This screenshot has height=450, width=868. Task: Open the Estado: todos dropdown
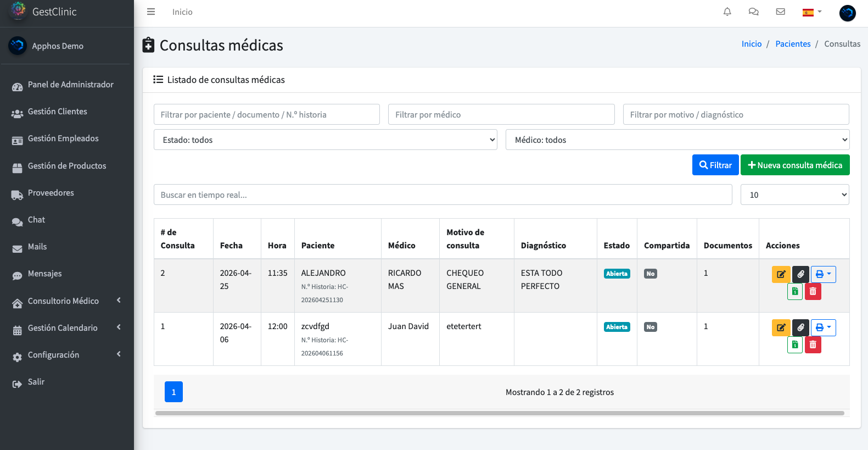pyautogui.click(x=326, y=140)
